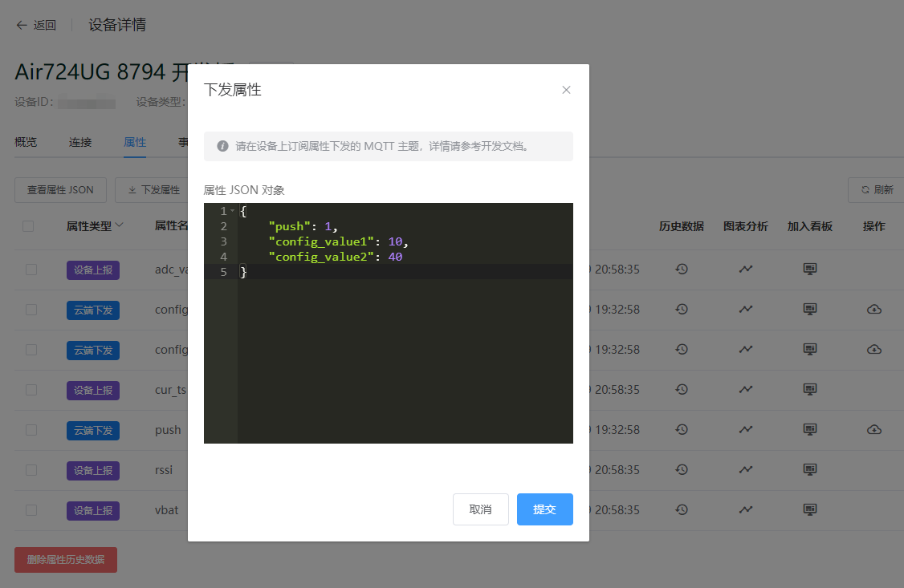
Task: Open chart analysis icon for cur_ts row
Action: (x=746, y=389)
